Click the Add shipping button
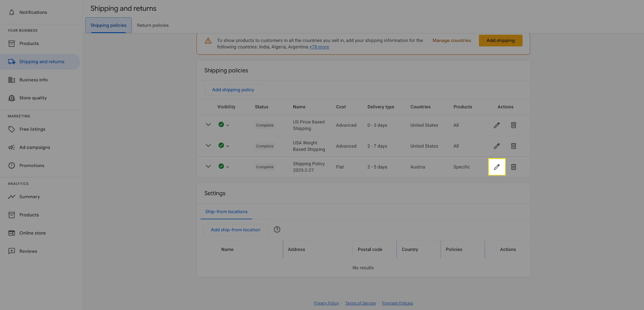This screenshot has width=644, height=310. 500,40
